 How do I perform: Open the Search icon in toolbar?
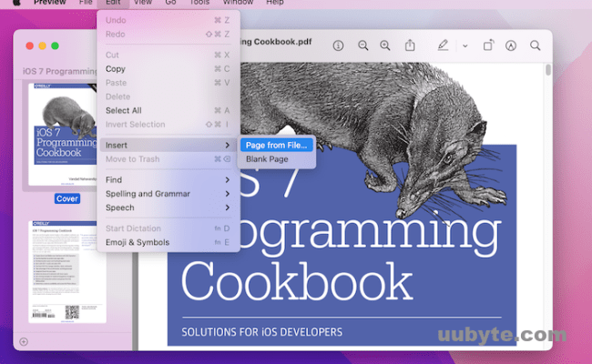coord(535,45)
